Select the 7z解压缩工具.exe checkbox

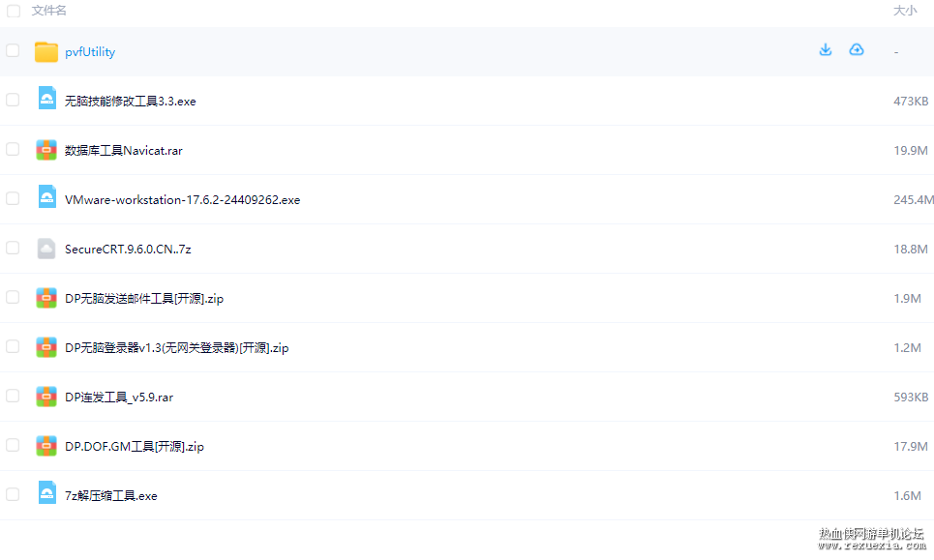pyautogui.click(x=13, y=494)
